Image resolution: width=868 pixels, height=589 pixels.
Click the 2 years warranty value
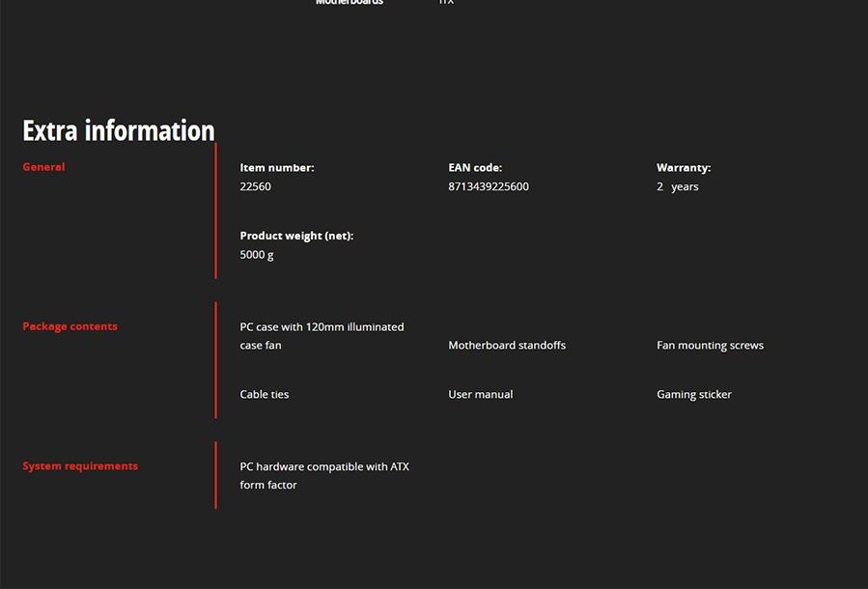tap(677, 186)
